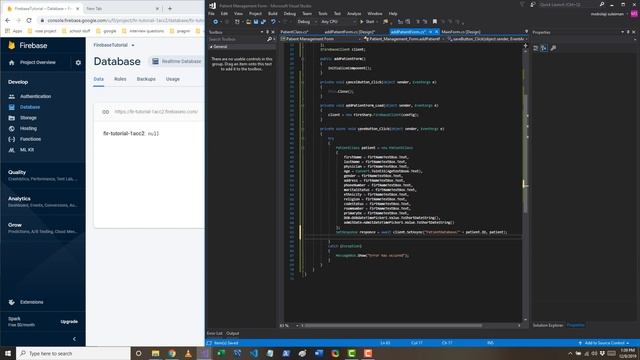Click Add to Source Control
Screen dimensions: 640x360
pos(604,343)
